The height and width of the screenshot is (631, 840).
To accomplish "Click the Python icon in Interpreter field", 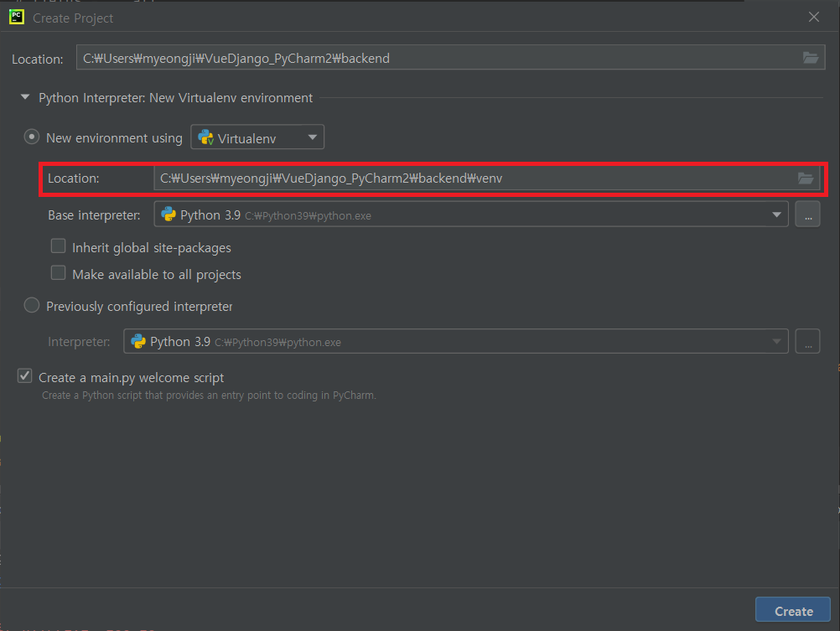I will [x=138, y=341].
